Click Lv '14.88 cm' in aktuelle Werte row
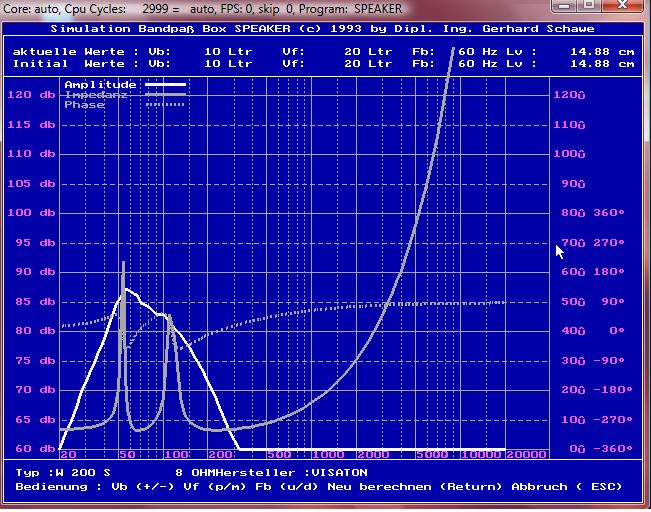This screenshot has height=512, width=651. pos(602,52)
